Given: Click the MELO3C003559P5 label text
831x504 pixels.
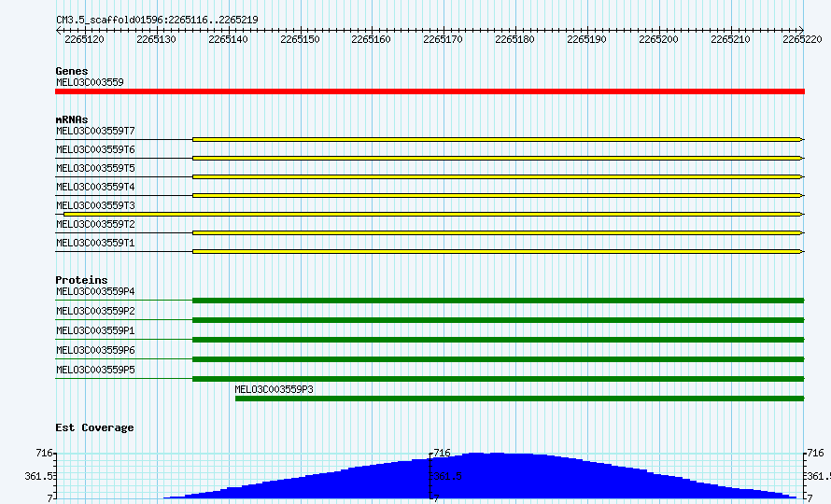Looking at the screenshot, I should pyautogui.click(x=95, y=370).
